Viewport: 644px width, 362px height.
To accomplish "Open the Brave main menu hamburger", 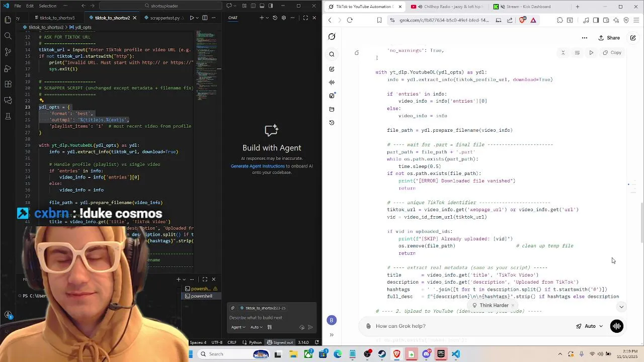I will (x=636, y=20).
